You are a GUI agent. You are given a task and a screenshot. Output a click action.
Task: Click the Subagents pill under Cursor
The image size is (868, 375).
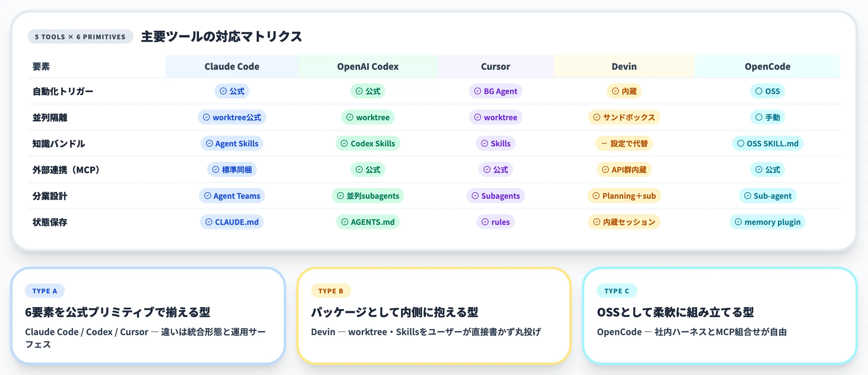click(x=495, y=196)
